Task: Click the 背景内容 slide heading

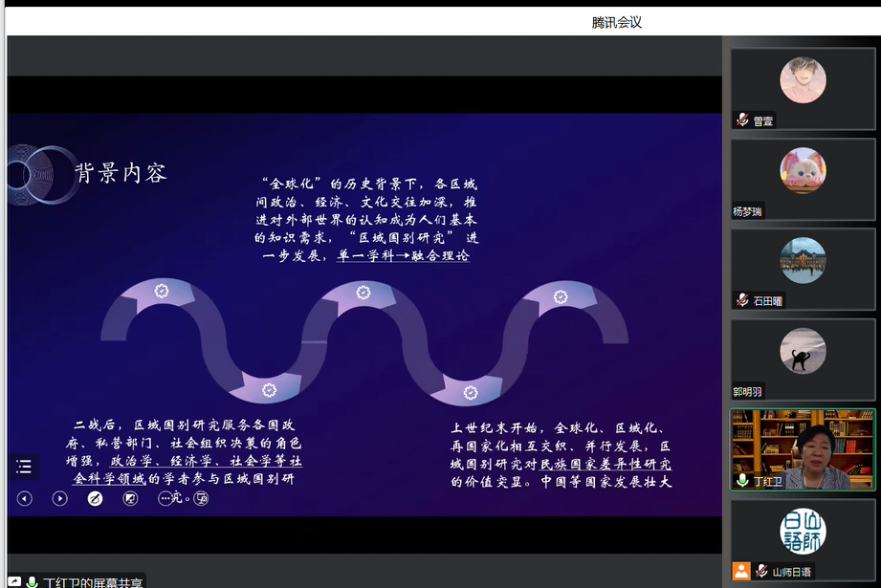Action: 121,173
